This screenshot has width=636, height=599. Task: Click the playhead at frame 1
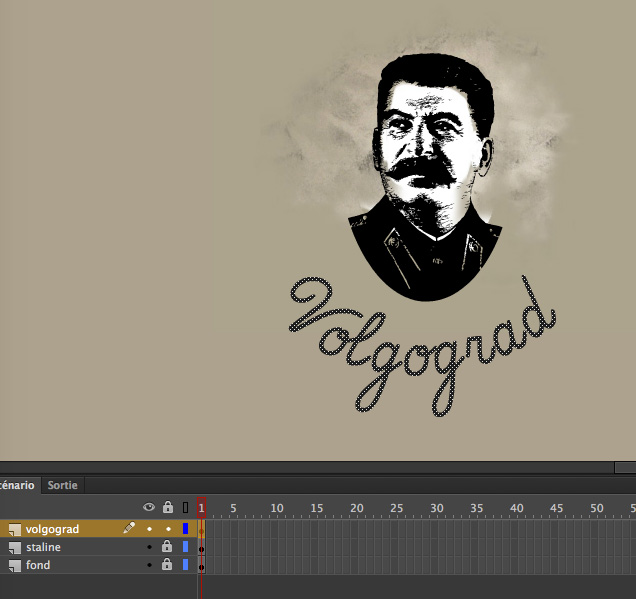(x=202, y=508)
